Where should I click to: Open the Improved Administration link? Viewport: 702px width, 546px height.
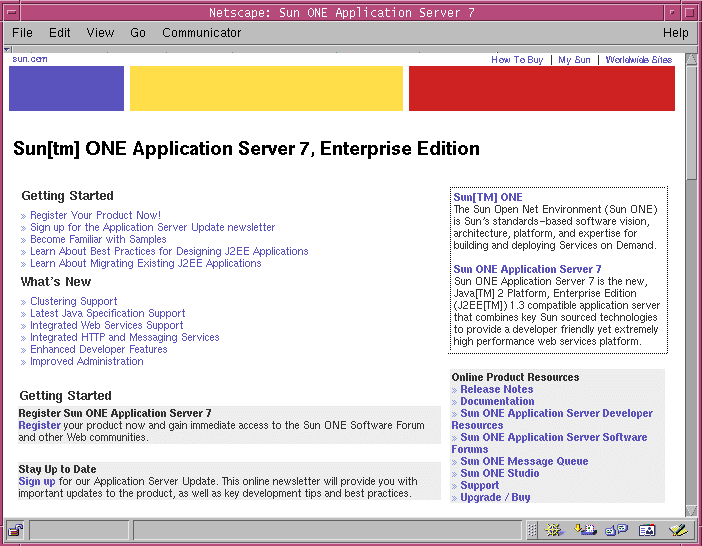tap(86, 362)
